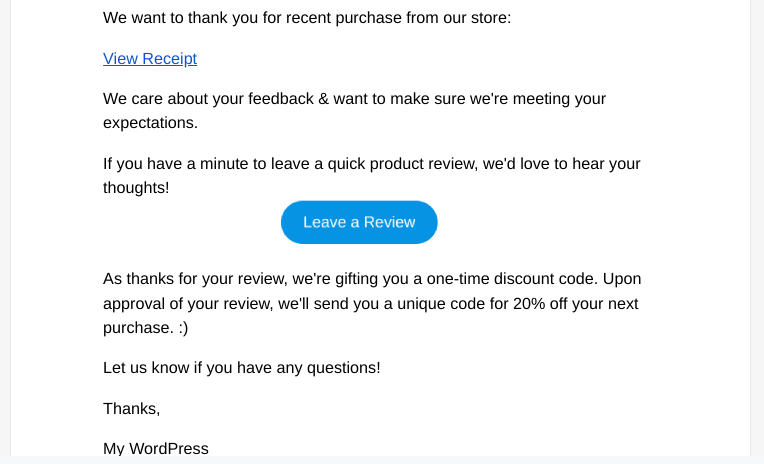Click the 'As thanks for your review' line
The image size is (764, 464).
click(x=372, y=279)
